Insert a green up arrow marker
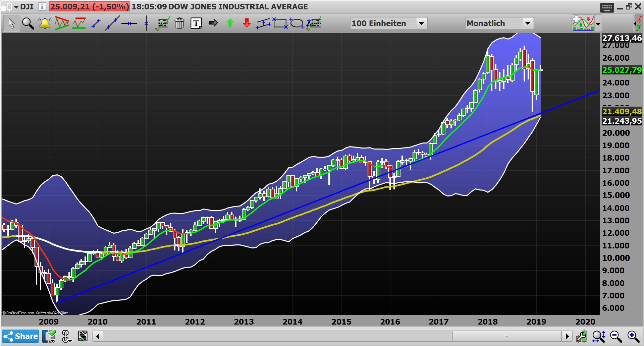The image size is (644, 346). coord(230,23)
